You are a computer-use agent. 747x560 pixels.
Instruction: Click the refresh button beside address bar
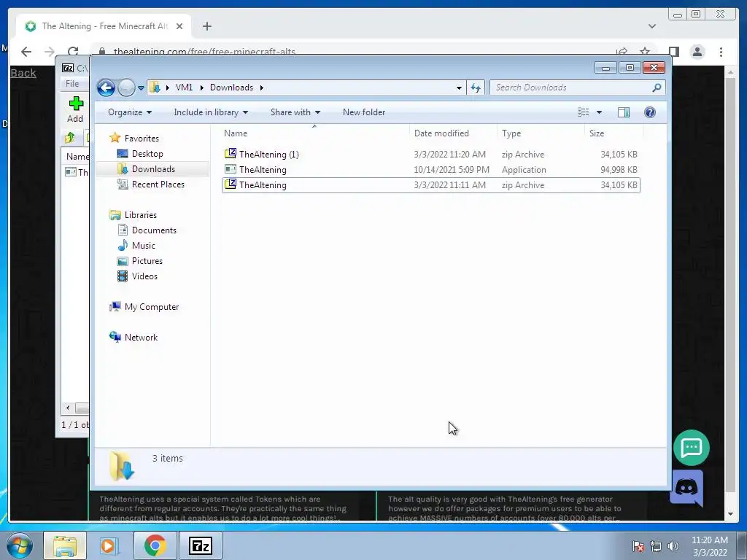point(476,87)
